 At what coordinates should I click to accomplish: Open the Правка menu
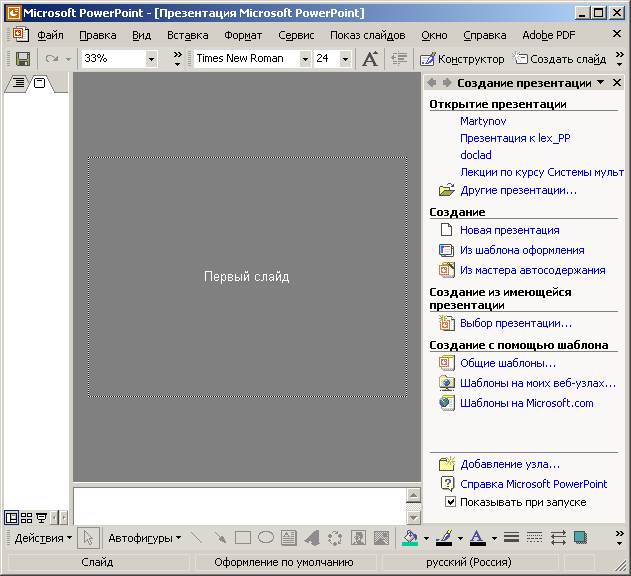[x=98, y=35]
